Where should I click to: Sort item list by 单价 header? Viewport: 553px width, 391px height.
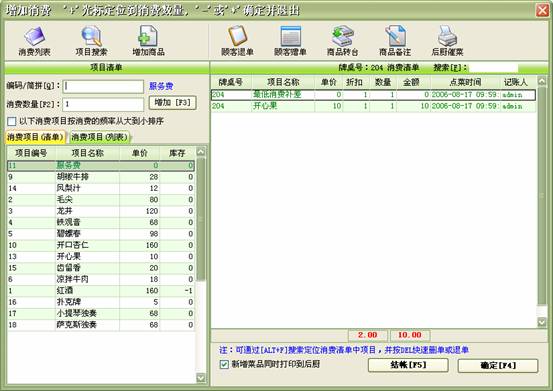click(x=140, y=153)
